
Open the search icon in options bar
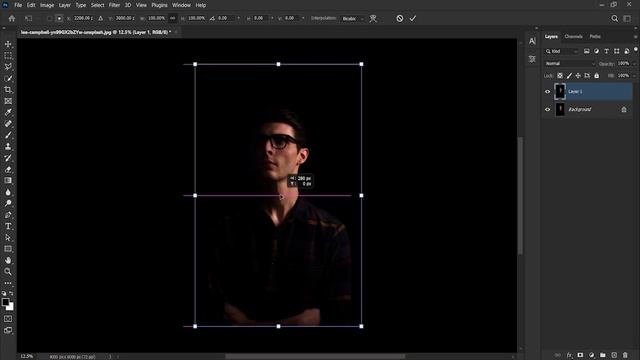[615, 18]
